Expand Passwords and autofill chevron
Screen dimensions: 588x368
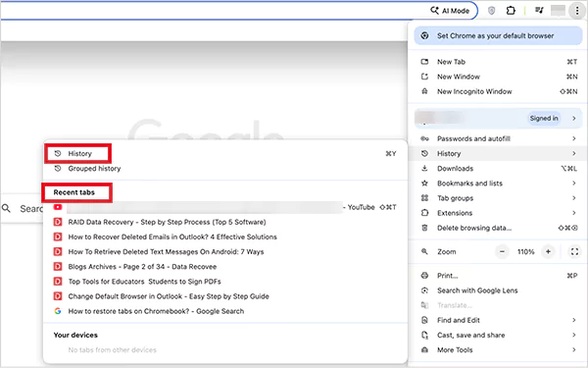pyautogui.click(x=574, y=138)
